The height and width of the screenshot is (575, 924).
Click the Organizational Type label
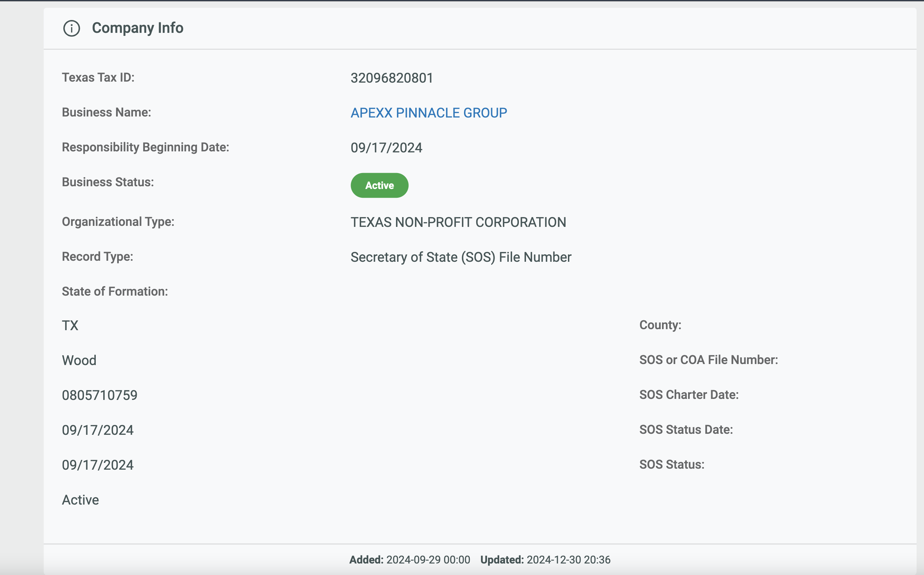[x=118, y=222]
